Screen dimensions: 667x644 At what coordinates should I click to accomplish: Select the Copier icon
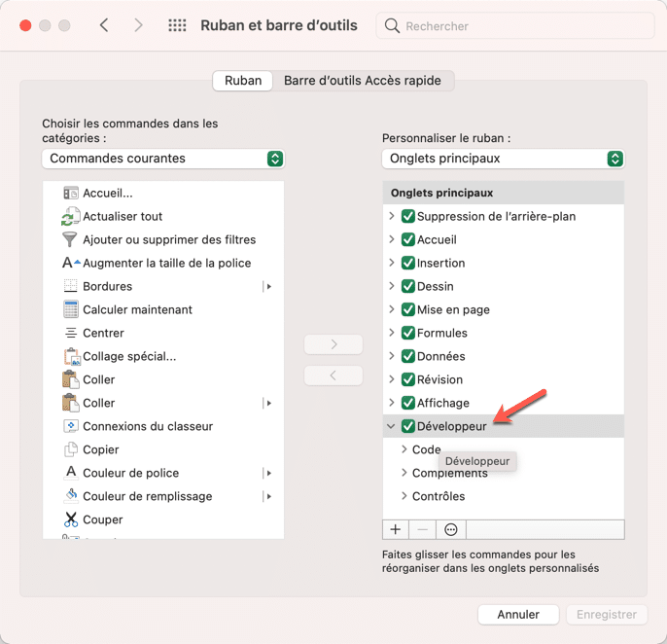(71, 449)
